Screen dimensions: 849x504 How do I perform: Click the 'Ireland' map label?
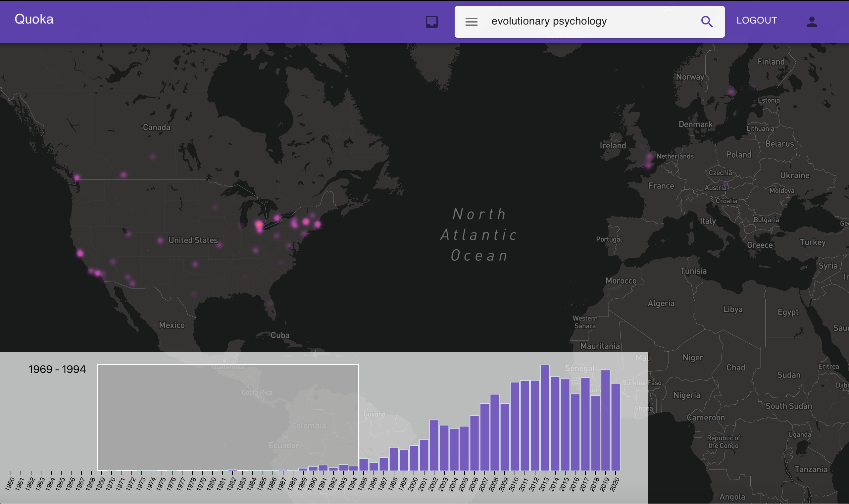tap(613, 145)
